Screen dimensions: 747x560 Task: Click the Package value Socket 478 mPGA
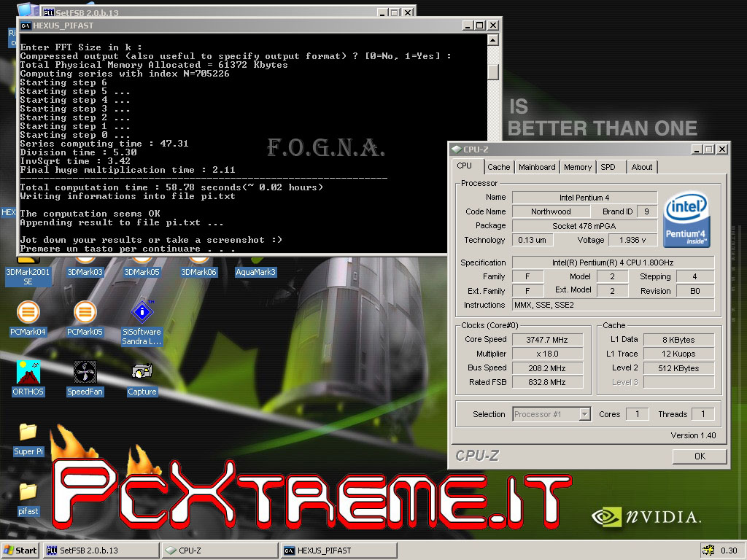(x=584, y=226)
